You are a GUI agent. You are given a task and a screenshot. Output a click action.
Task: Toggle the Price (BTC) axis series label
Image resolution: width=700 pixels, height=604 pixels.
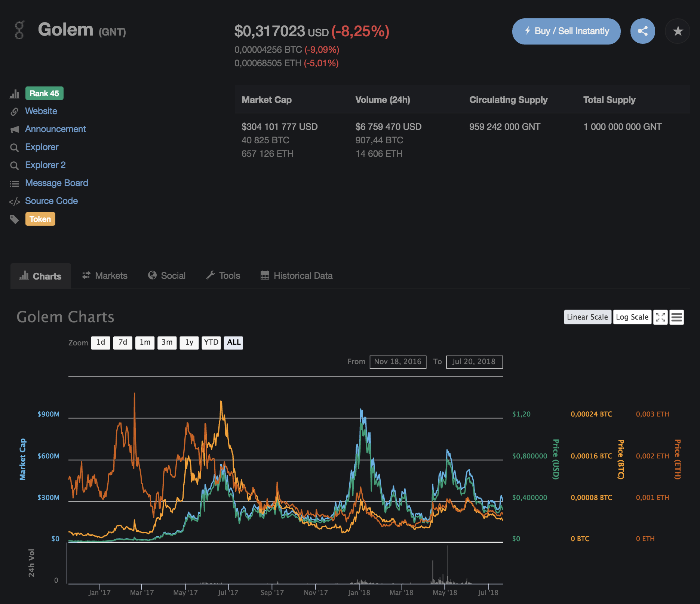coord(621,459)
